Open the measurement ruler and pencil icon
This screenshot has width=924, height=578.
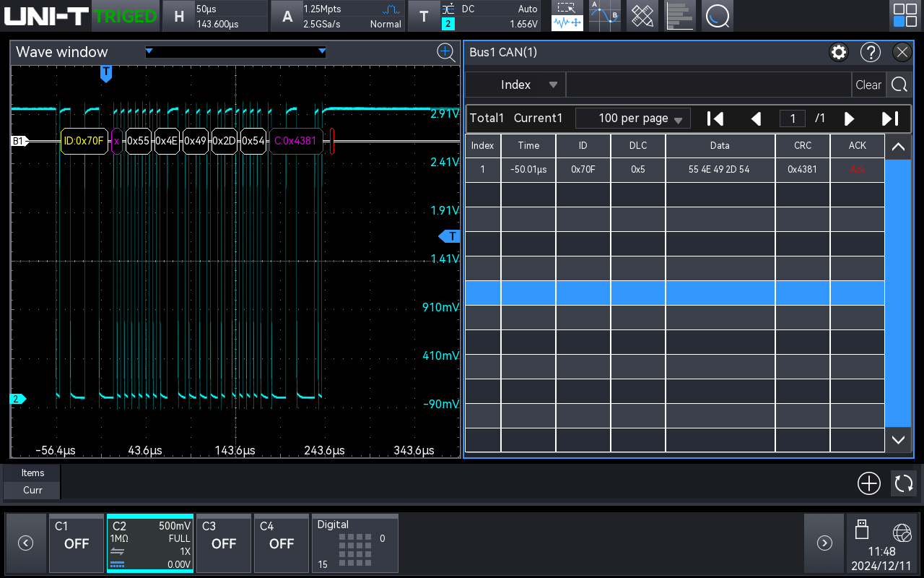pos(642,16)
